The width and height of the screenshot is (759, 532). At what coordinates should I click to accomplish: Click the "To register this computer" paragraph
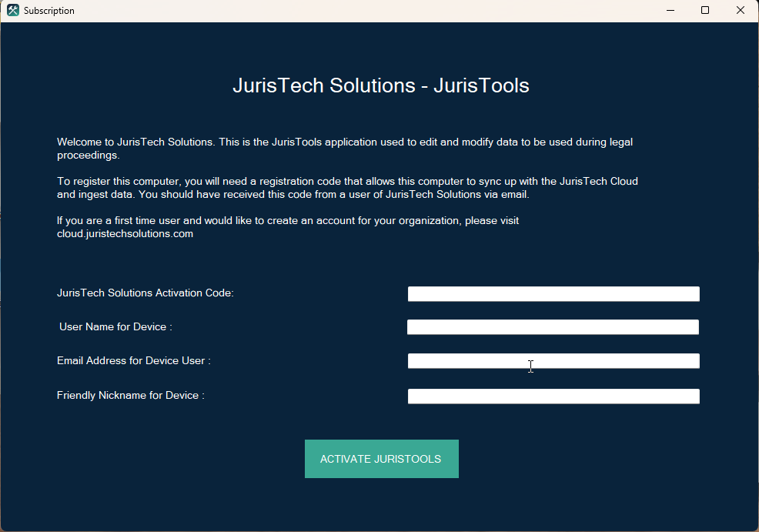click(x=347, y=188)
